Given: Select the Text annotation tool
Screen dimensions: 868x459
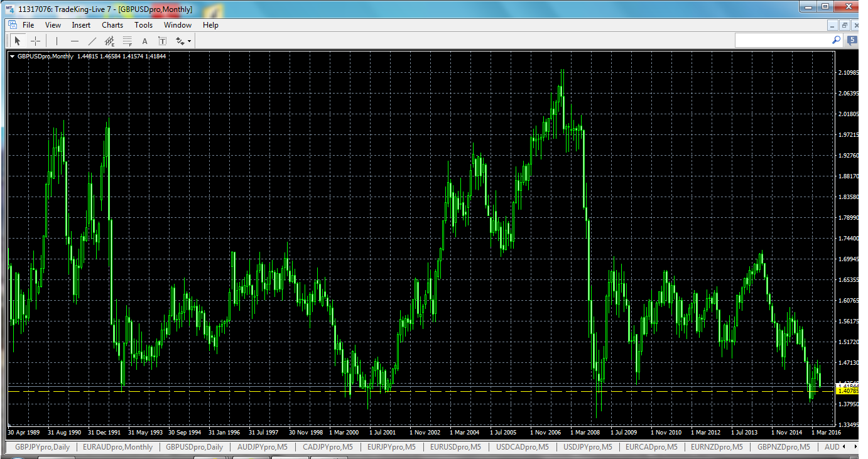Looking at the screenshot, I should 144,40.
